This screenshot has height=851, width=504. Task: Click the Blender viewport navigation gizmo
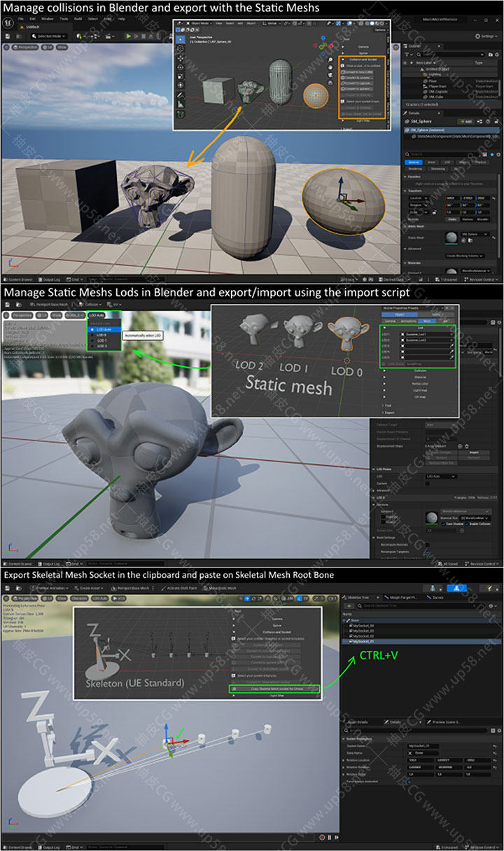click(323, 46)
